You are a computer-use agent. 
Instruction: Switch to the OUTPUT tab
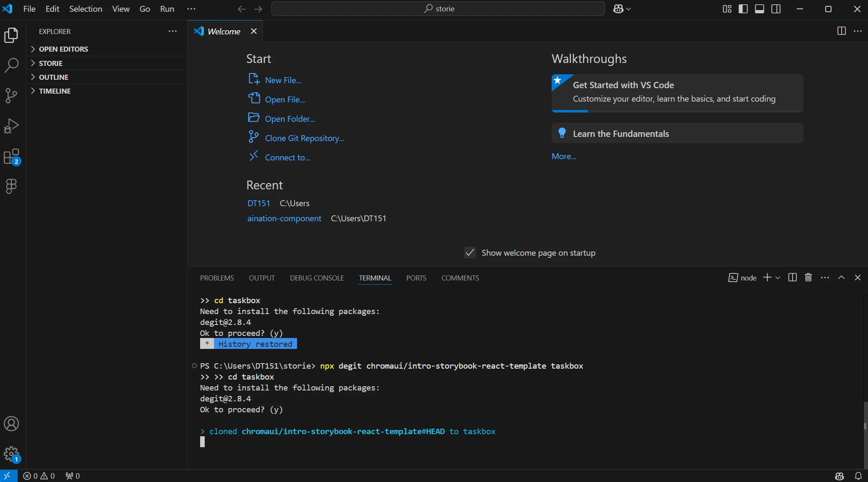click(x=262, y=278)
